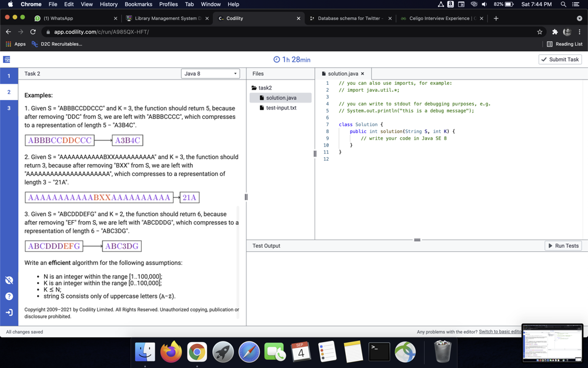Close the Codility browser tab

[x=299, y=18]
